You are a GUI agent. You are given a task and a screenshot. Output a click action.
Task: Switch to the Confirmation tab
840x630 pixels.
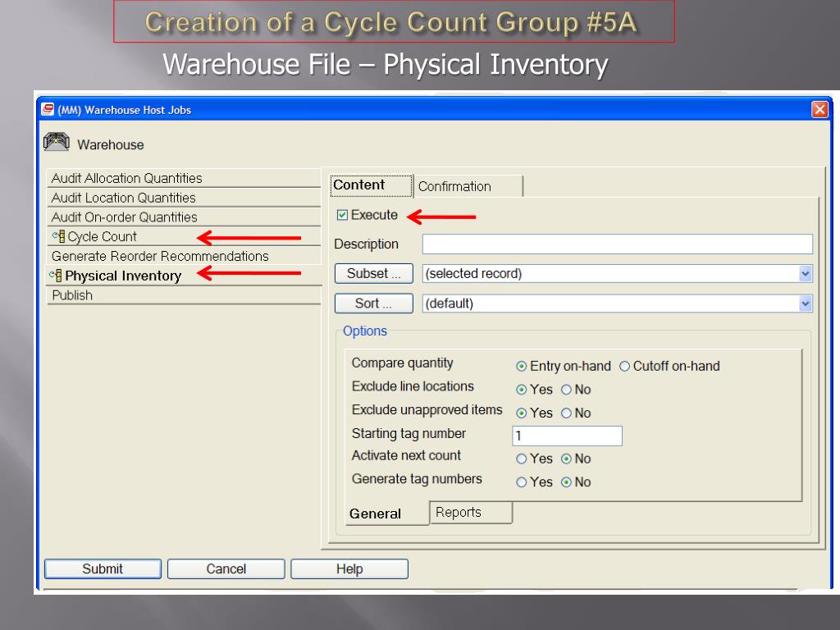[x=468, y=186]
